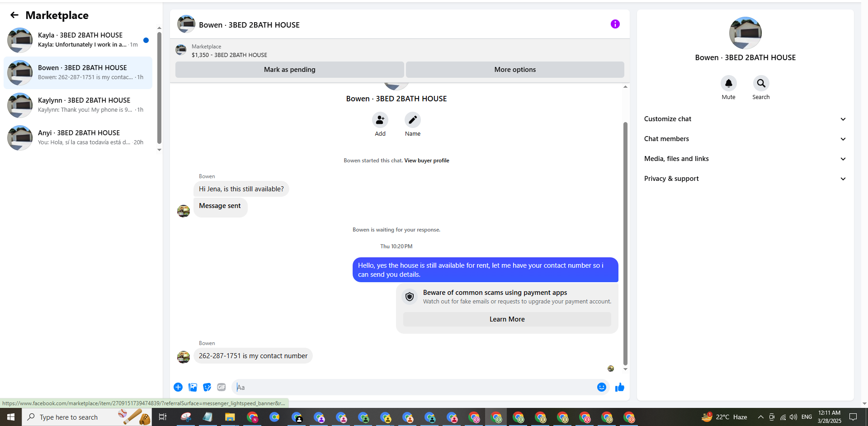This screenshot has height=426, width=868.
Task: Click the seen receipt avatar below messages
Action: 611,369
